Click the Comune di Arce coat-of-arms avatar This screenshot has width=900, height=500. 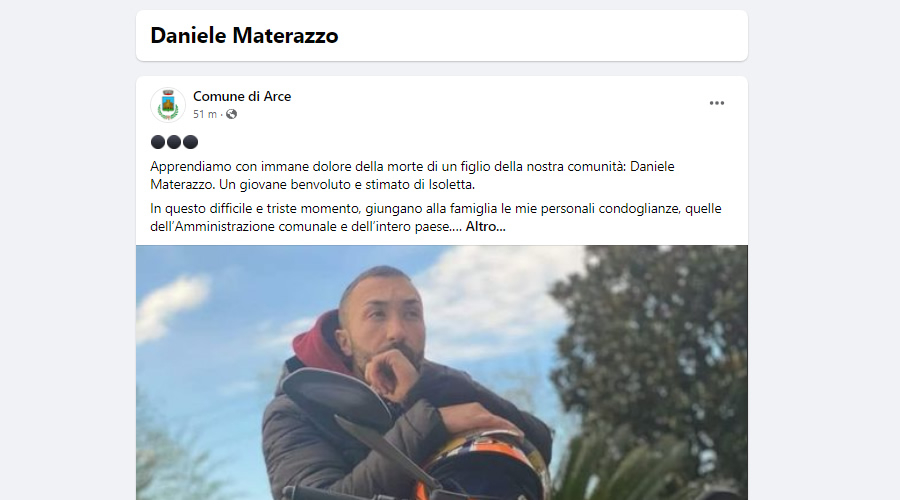(x=168, y=105)
